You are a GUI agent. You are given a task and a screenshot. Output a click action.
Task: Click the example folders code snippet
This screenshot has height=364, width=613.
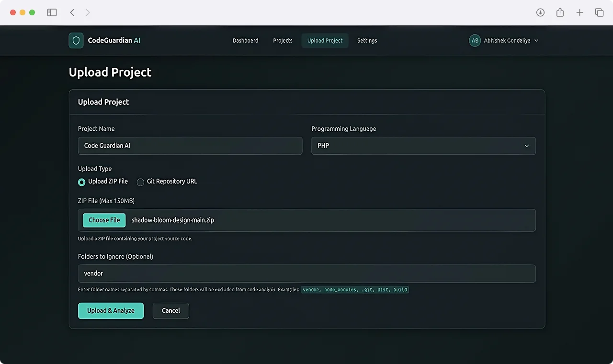[x=355, y=290]
